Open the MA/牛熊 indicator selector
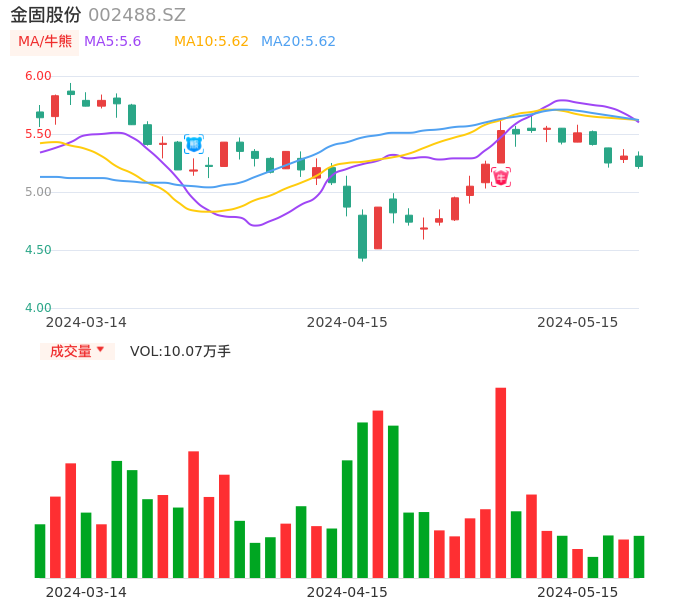Viewport: 686px width, 606px height. 44,42
